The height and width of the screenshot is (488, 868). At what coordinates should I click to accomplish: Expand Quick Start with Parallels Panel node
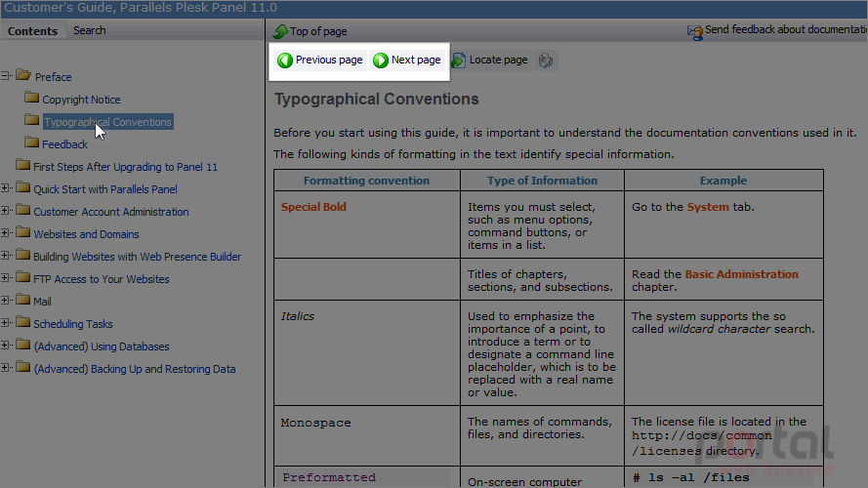coord(5,188)
